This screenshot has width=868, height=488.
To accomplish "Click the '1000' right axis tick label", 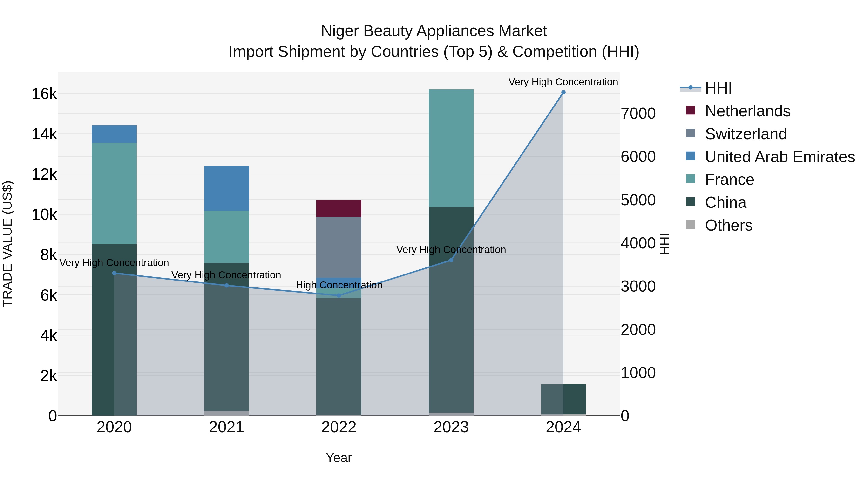I will tap(638, 373).
